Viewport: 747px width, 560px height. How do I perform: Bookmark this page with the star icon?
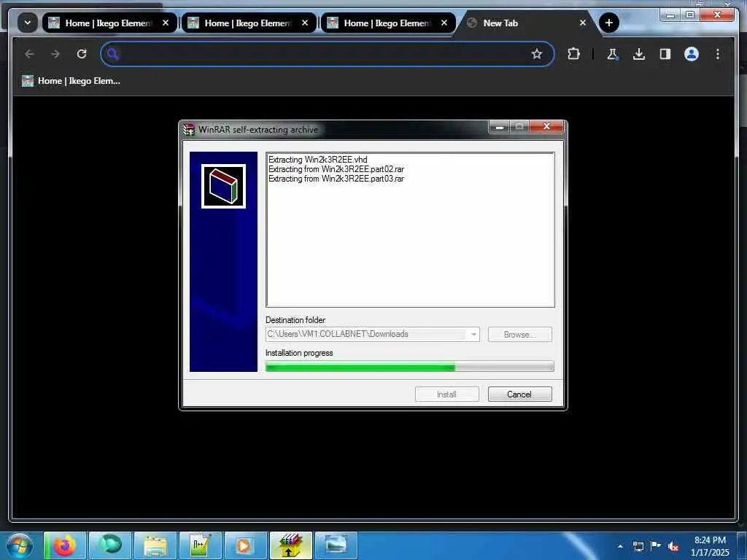536,54
